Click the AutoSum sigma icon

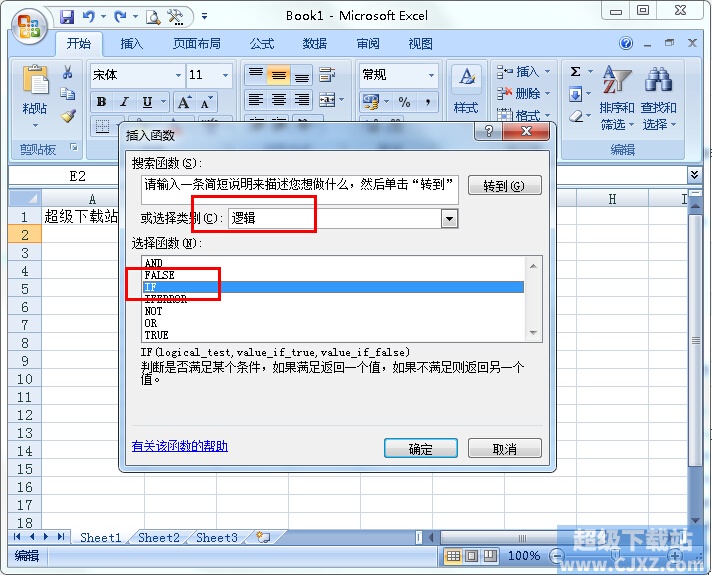[575, 71]
